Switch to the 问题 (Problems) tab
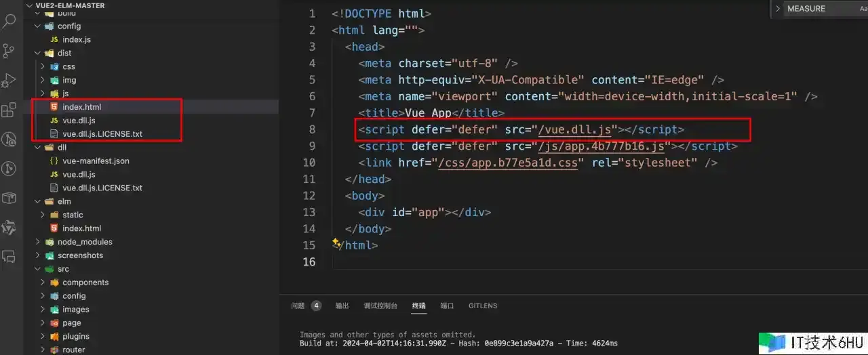This screenshot has width=868, height=355. [x=298, y=306]
